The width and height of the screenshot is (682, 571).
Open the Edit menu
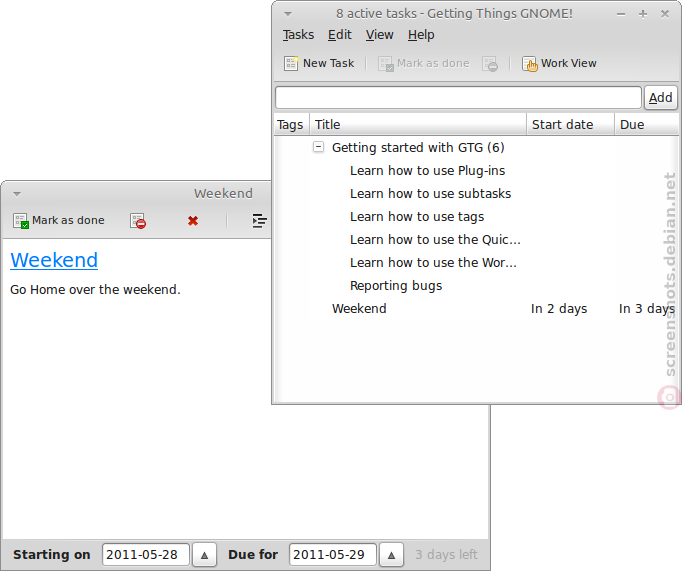pos(339,35)
